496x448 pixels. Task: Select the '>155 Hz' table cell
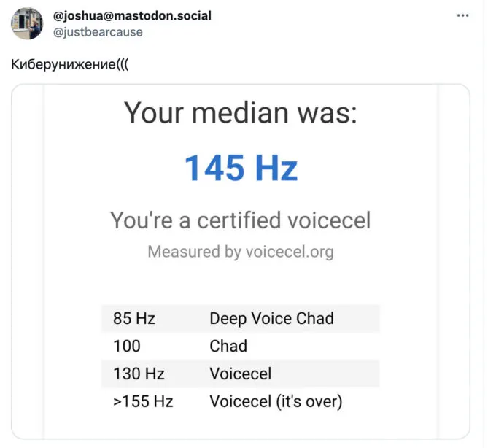(x=143, y=401)
